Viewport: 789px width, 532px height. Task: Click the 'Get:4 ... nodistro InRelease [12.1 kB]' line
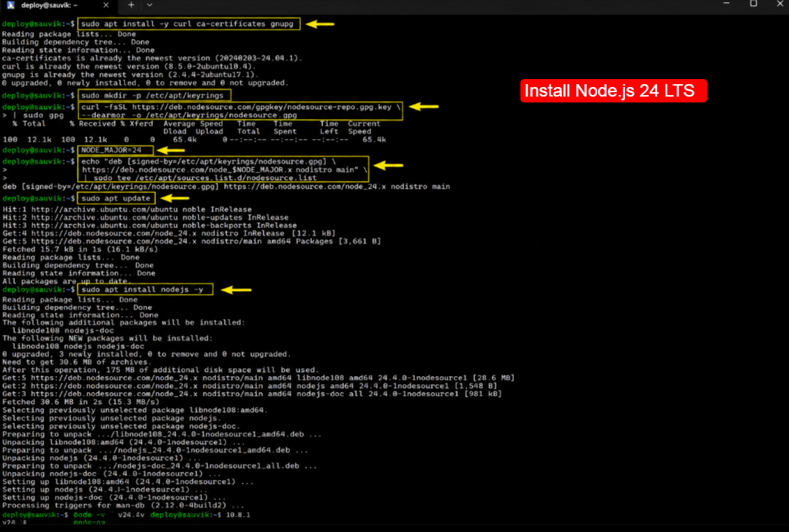[168, 233]
